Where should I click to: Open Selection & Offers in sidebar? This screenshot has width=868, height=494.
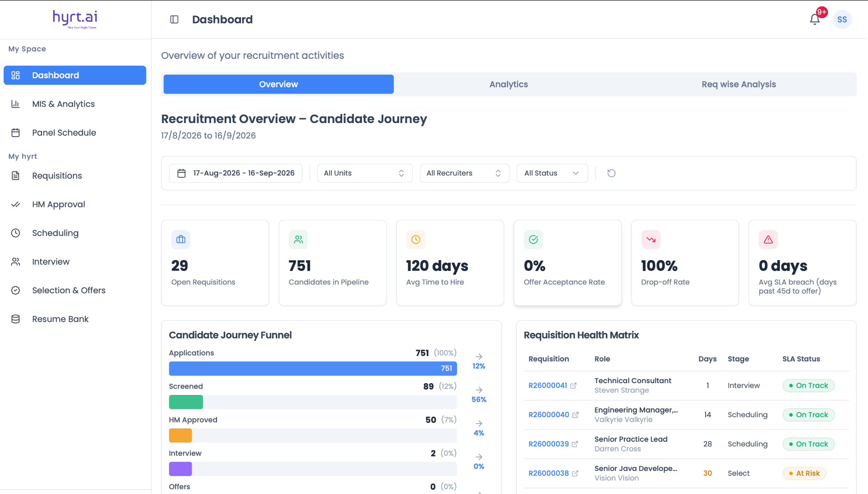tap(75, 290)
